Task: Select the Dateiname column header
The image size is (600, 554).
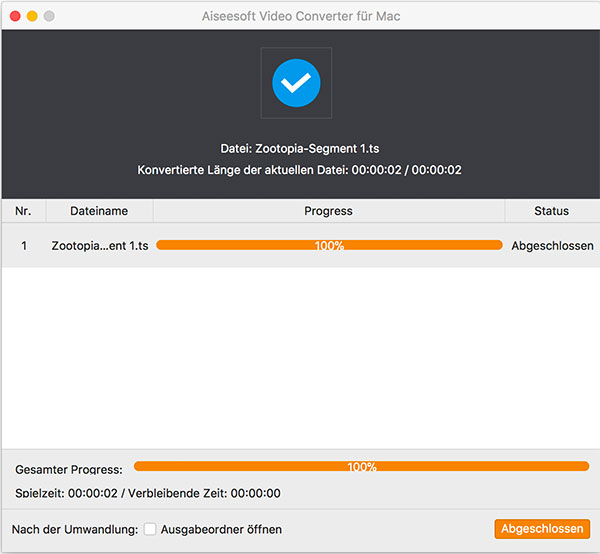Action: tap(99, 211)
